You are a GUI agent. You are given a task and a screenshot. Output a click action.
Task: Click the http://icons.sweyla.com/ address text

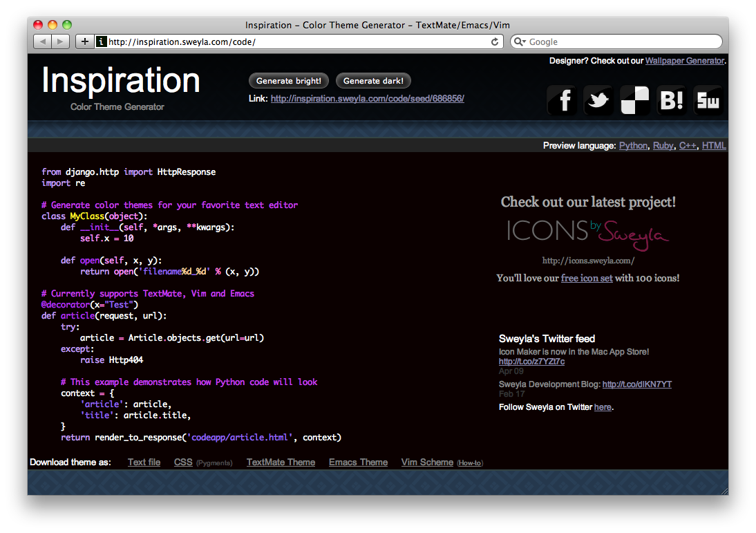(588, 261)
